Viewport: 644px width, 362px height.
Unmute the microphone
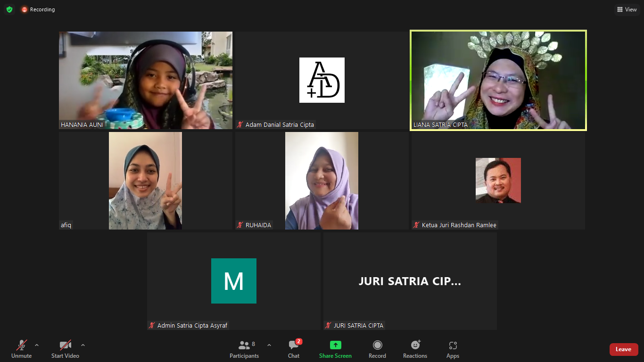[22, 349]
